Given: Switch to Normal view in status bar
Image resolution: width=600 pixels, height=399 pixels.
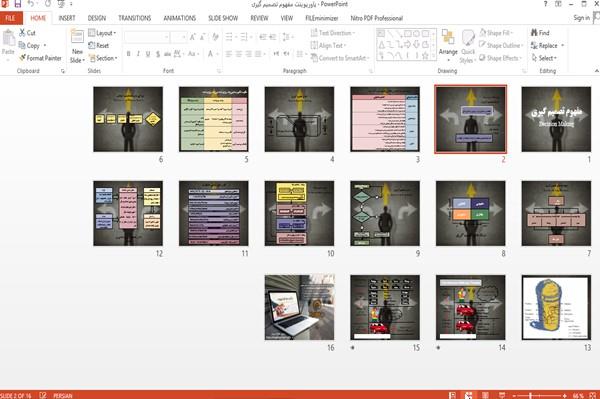Looking at the screenshot, I should (x=452, y=395).
